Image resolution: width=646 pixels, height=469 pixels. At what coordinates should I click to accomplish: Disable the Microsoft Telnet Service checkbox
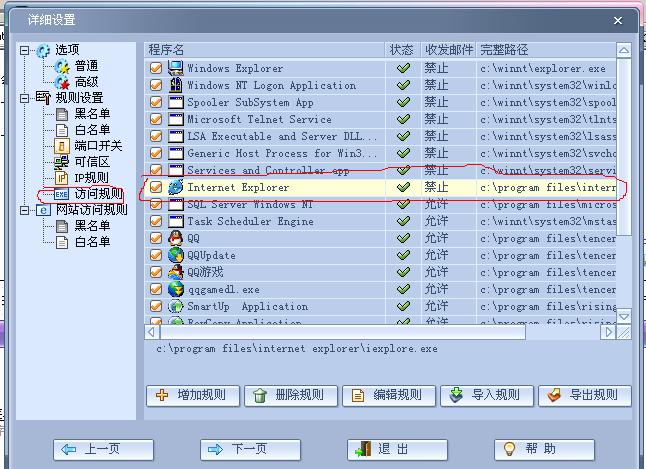[156, 119]
